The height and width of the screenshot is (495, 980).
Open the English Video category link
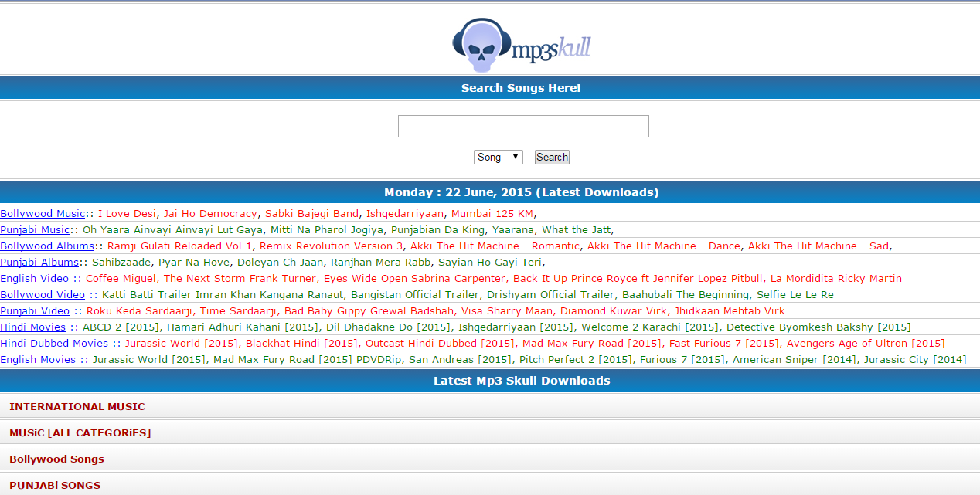tap(34, 278)
